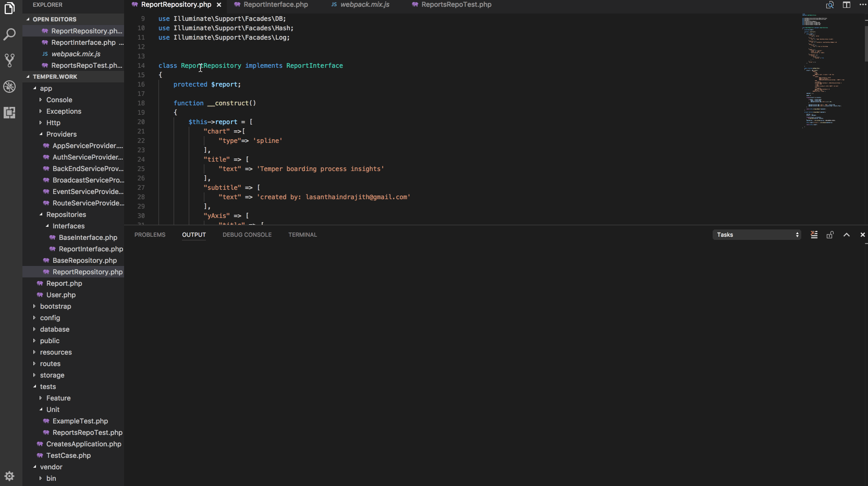868x486 pixels.
Task: Expand the resources folder
Action: pyautogui.click(x=73, y=353)
